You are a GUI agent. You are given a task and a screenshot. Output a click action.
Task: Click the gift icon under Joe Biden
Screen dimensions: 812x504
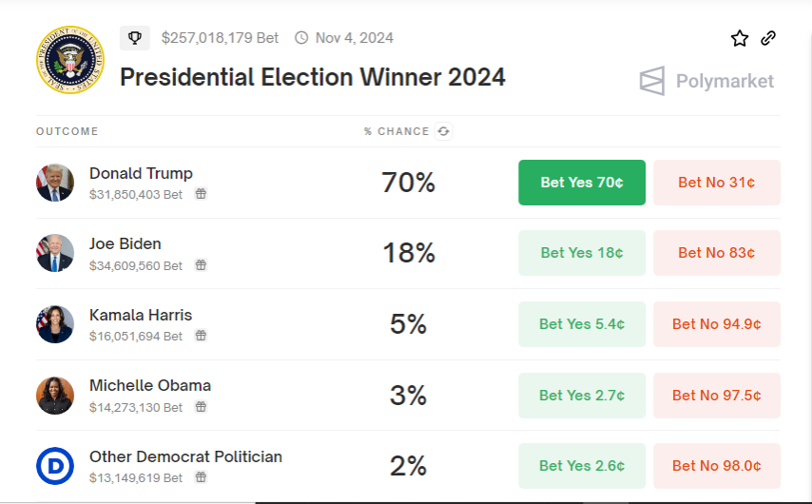click(201, 265)
